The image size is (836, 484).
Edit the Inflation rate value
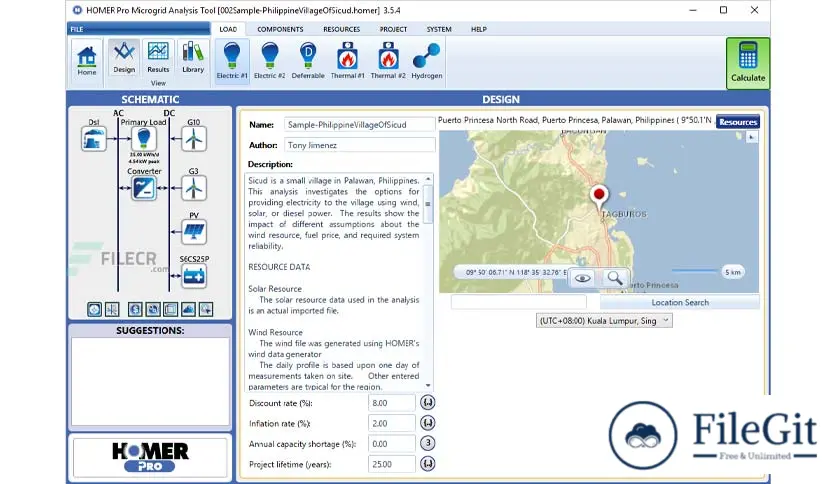tap(391, 423)
